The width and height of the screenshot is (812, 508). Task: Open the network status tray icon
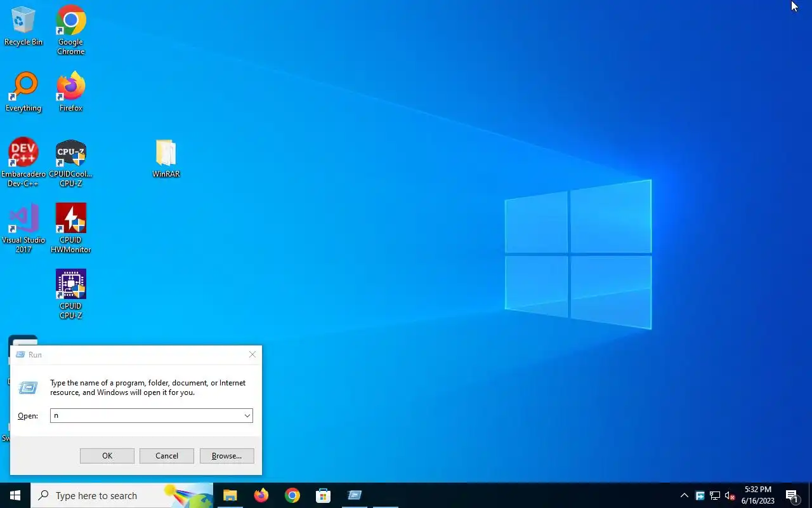pos(715,495)
